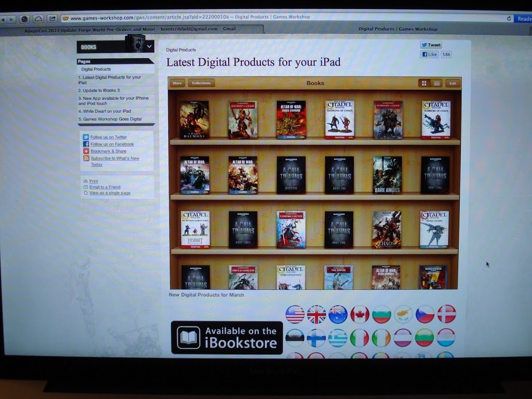Choose the Australia flag icon
Image resolution: width=532 pixels, height=399 pixels.
click(338, 314)
